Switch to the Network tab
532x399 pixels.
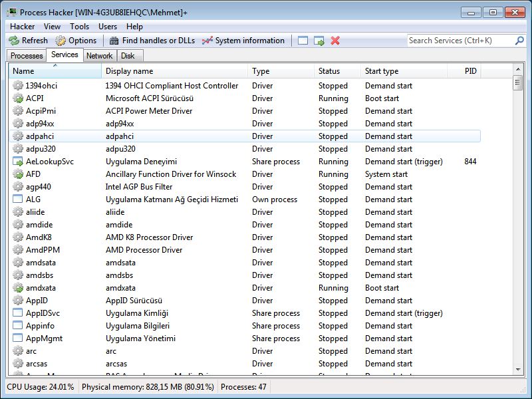tap(99, 56)
